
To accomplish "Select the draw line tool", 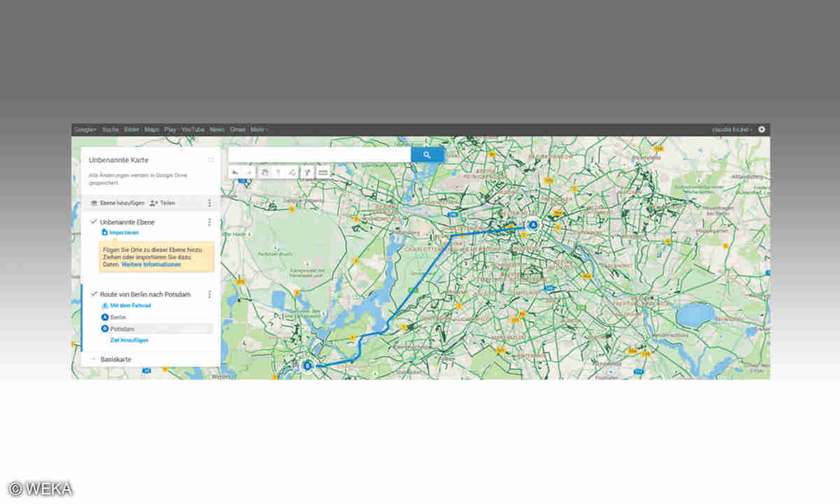I will (x=291, y=171).
